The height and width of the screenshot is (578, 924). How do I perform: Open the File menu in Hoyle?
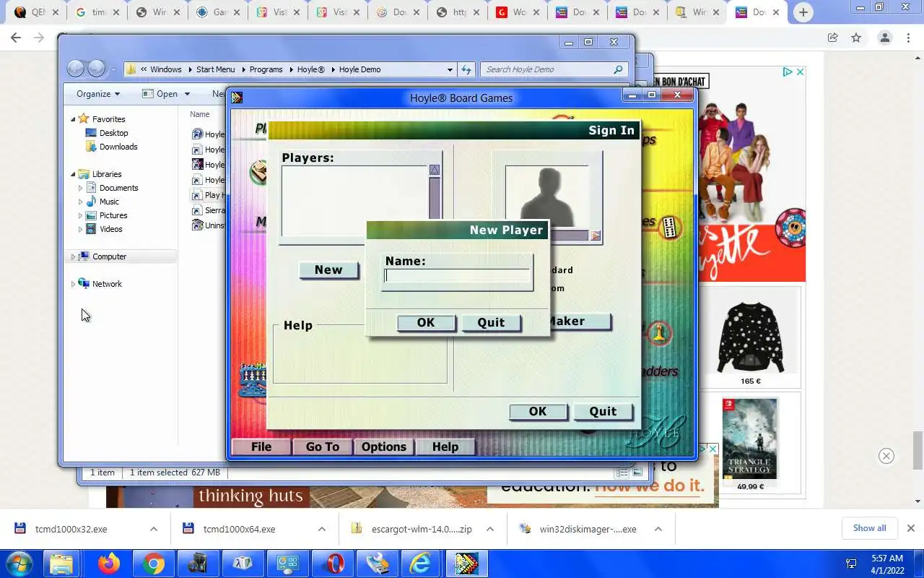coord(261,447)
